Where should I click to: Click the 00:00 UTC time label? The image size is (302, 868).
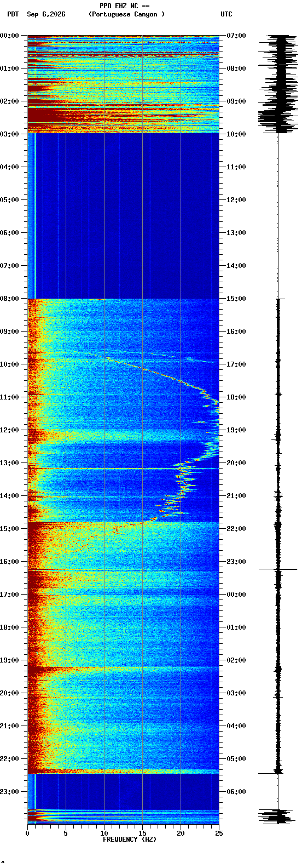236,595
